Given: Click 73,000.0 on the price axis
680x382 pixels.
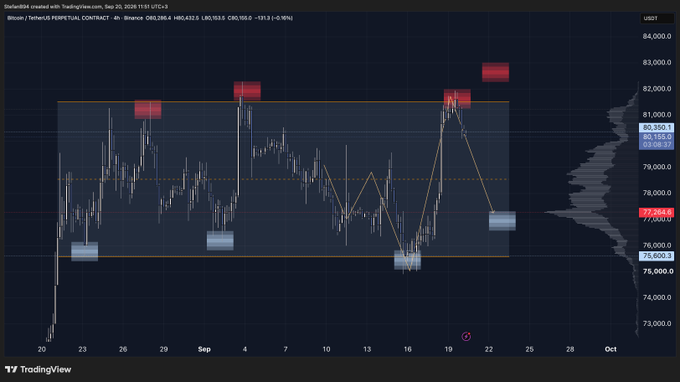Looking at the screenshot, I should tap(657, 323).
